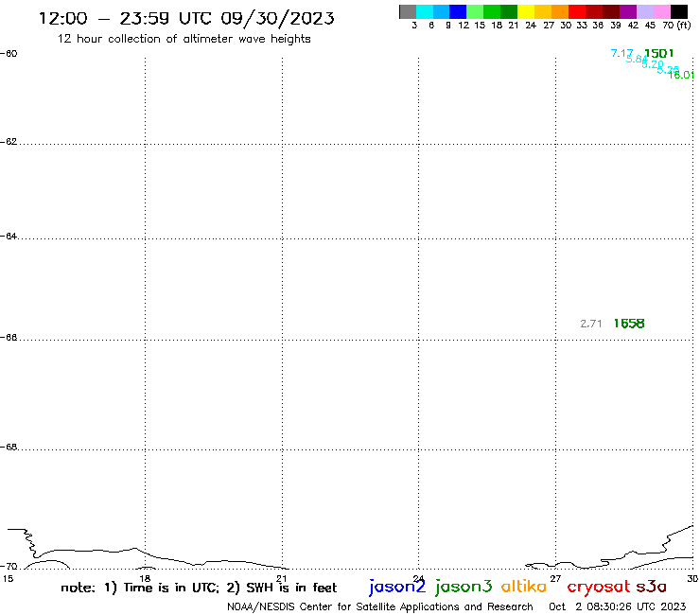This screenshot has height=615, width=700.
Task: Click the green time label 1501
Action: point(659,53)
